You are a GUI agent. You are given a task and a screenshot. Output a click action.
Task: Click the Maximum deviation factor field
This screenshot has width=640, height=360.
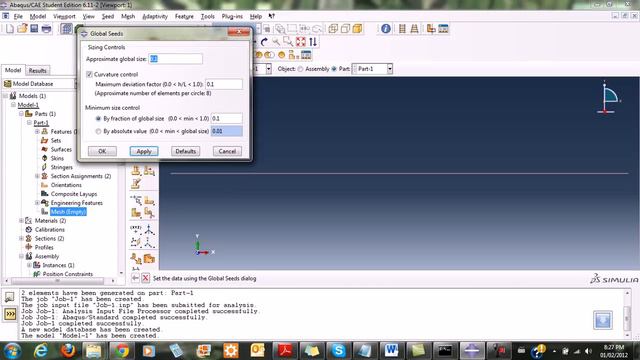point(224,84)
